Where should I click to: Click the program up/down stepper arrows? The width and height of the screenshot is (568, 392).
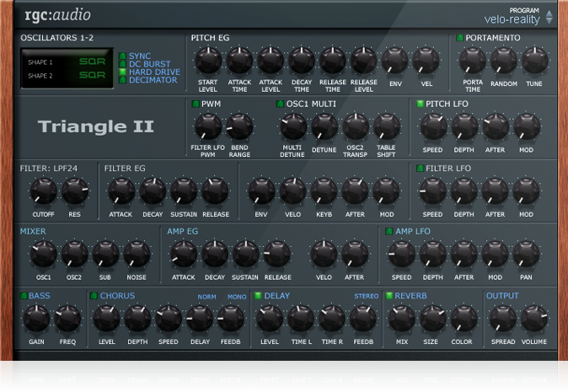[x=549, y=17]
